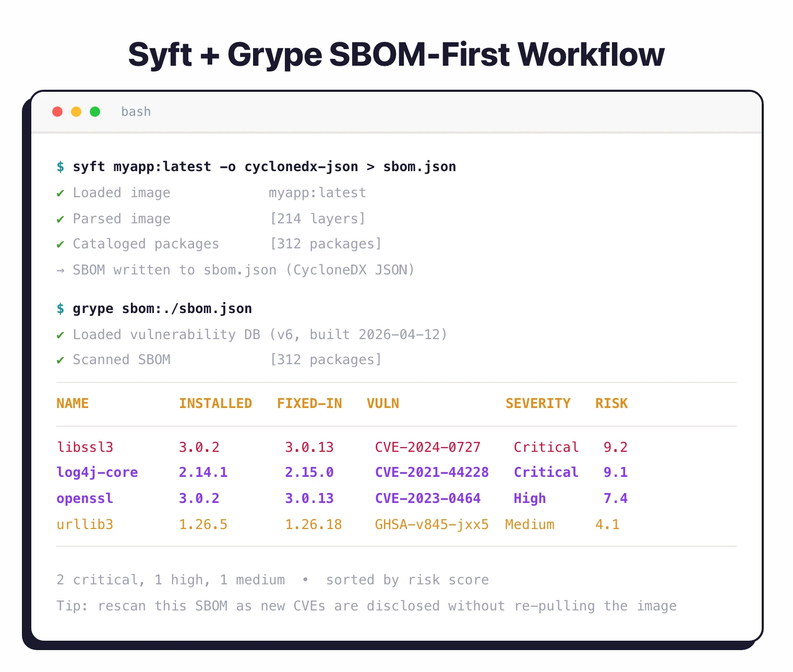Sort table by the RISK column header
The height and width of the screenshot is (672, 793).
pyautogui.click(x=611, y=403)
